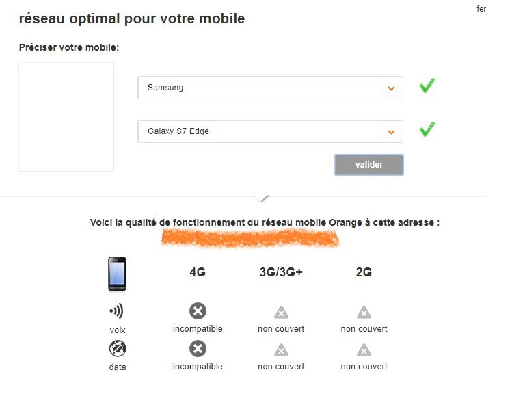Select the 3G/3G+ column header
The height and width of the screenshot is (420, 525).
(x=281, y=272)
